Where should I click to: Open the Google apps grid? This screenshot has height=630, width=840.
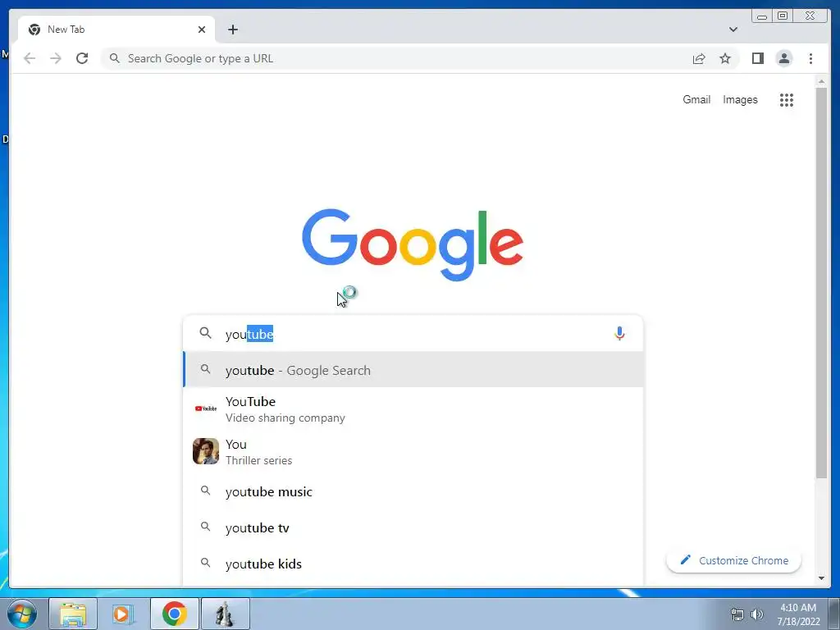[787, 99]
